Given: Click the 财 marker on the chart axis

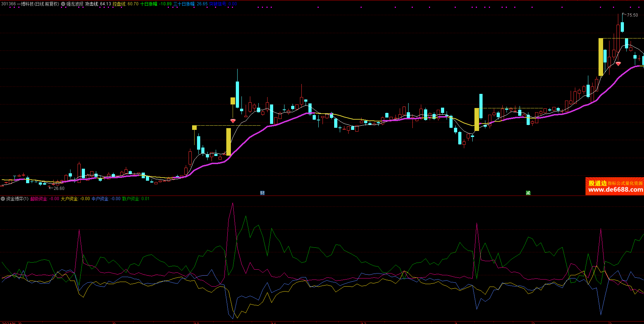Looking at the screenshot, I should click(x=262, y=193).
